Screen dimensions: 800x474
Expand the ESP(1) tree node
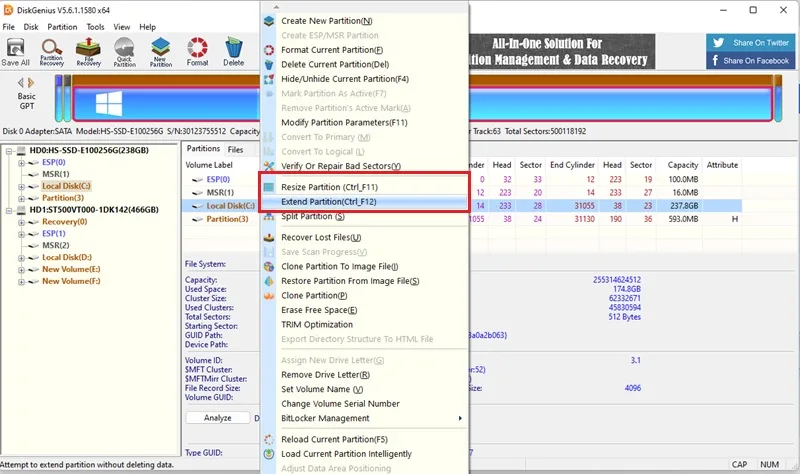click(21, 234)
